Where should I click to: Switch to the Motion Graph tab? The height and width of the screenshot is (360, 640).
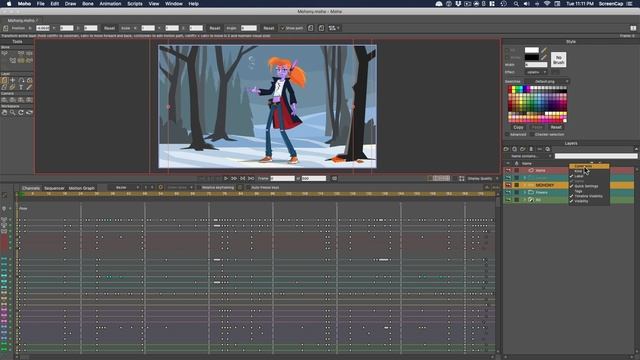[82, 188]
